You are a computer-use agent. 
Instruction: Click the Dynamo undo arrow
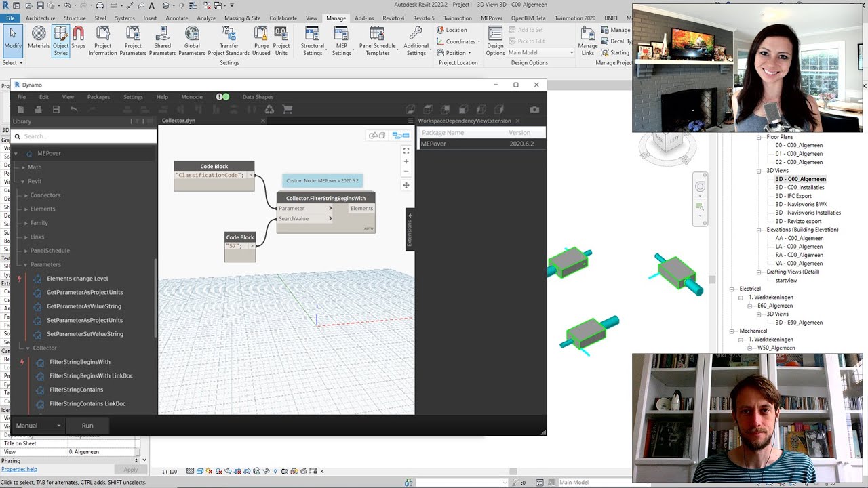tap(74, 109)
